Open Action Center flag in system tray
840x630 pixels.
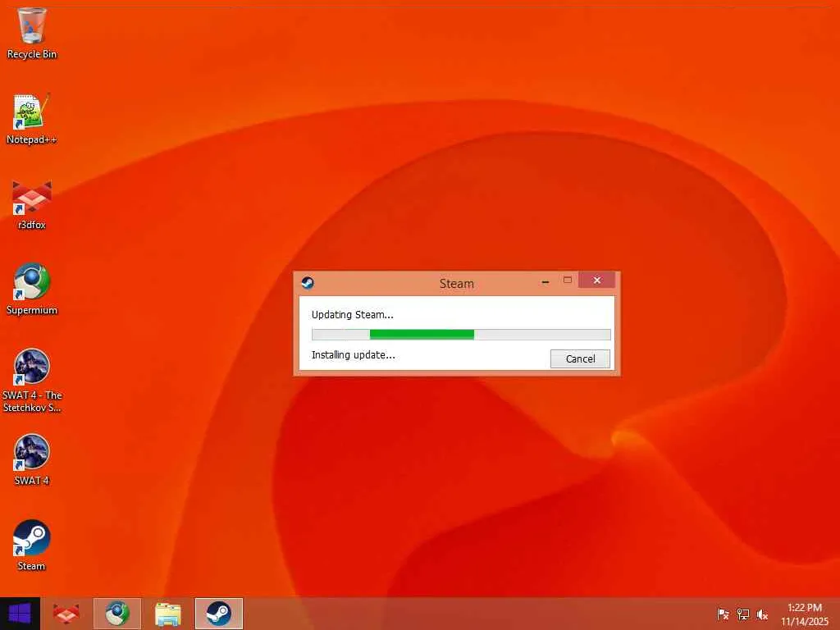[x=723, y=614]
